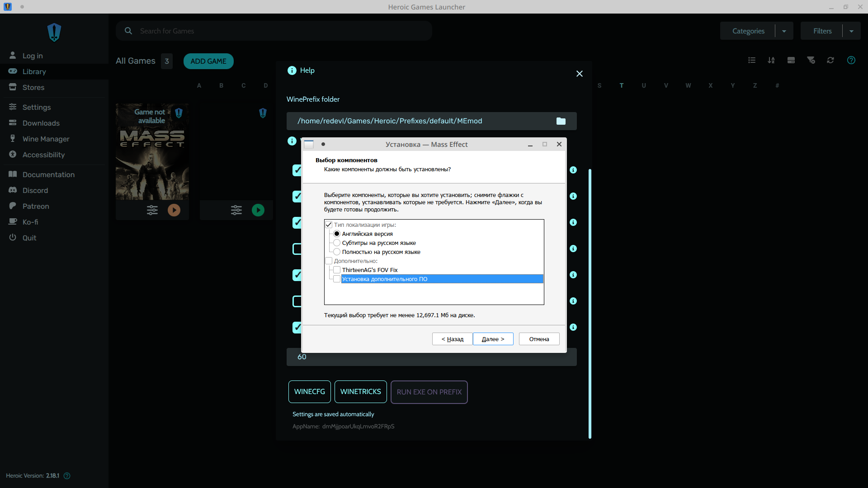This screenshot has height=488, width=868.
Task: Check Установка дополнительного ПО checkbox
Action: click(337, 279)
